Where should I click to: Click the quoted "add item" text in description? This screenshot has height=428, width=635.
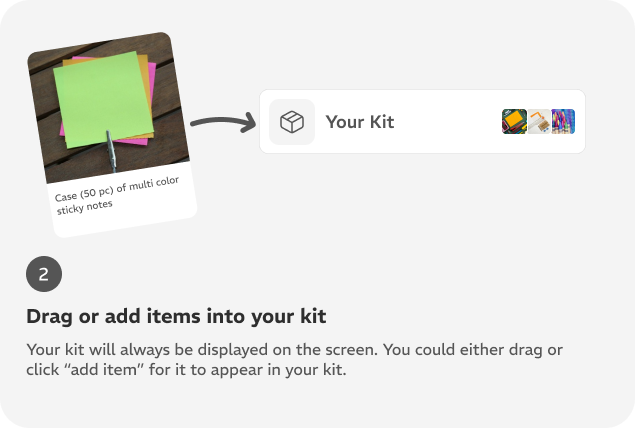pyautogui.click(x=104, y=370)
